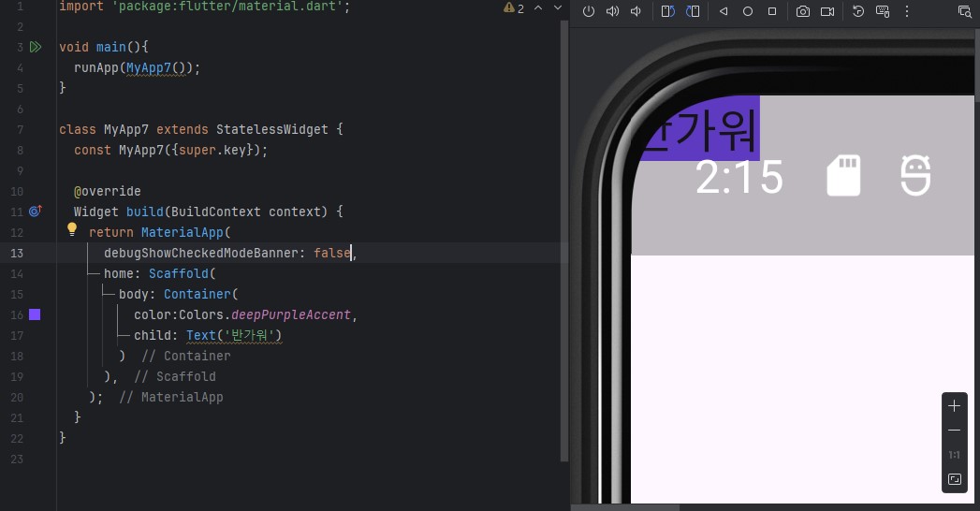Click the Android debug face icon in emulator
The width and height of the screenshot is (980, 511).
pyautogui.click(x=915, y=176)
